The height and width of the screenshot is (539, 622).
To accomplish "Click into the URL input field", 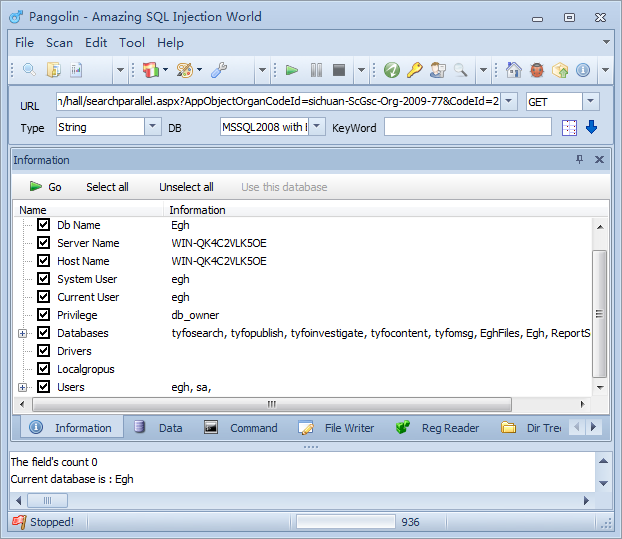I will click(278, 101).
